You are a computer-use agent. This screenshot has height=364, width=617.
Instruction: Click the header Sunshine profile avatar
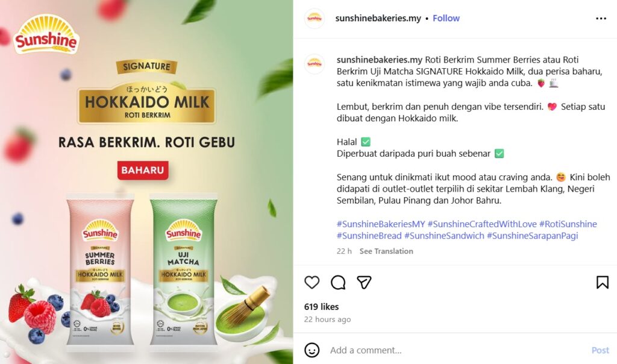(x=315, y=19)
